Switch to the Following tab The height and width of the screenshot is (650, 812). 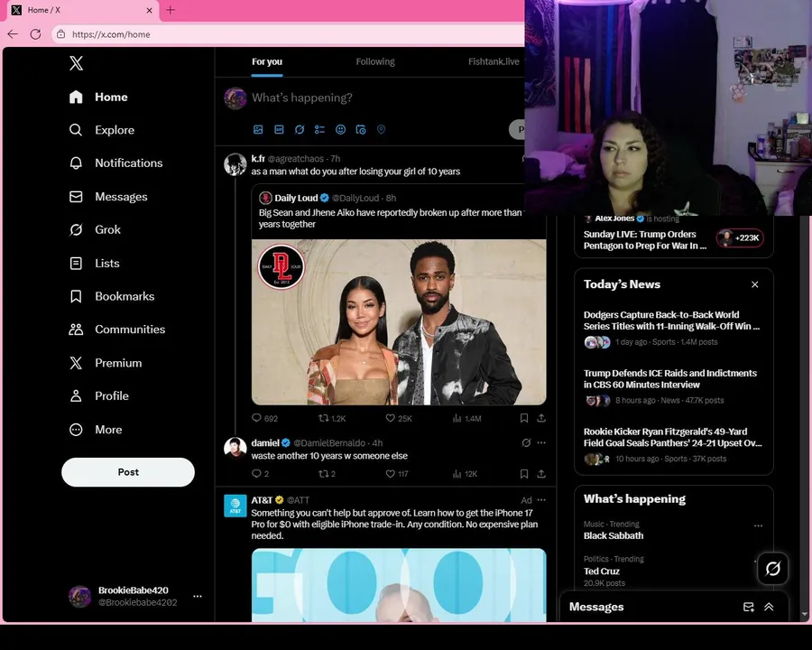[x=375, y=61]
